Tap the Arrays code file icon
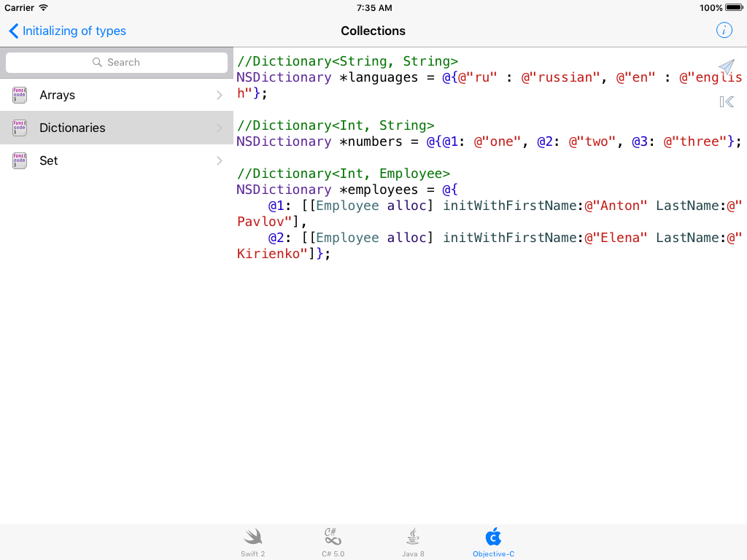747x560 pixels. (20, 95)
